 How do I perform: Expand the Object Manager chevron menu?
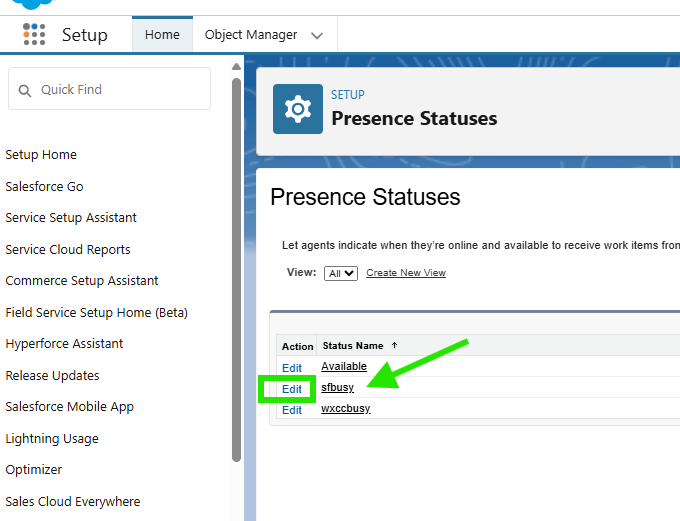(x=317, y=35)
